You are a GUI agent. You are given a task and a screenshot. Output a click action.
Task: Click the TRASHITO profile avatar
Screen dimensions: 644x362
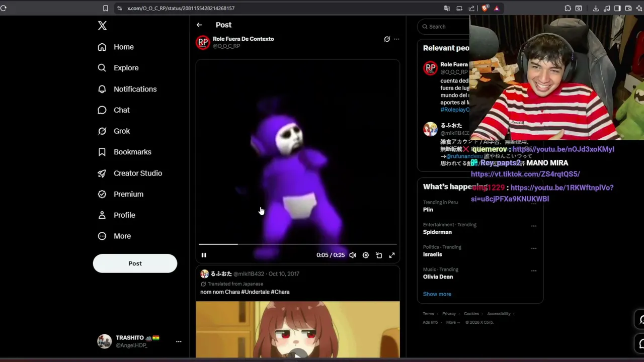click(104, 341)
